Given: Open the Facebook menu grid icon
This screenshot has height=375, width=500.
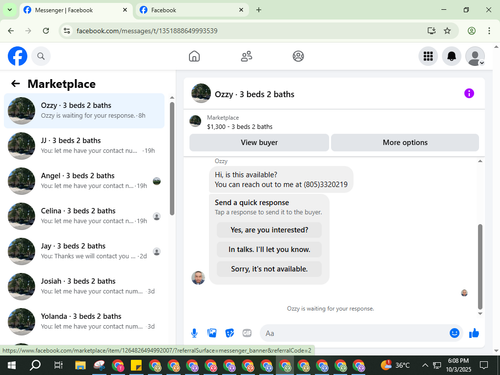Looking at the screenshot, I should point(428,56).
